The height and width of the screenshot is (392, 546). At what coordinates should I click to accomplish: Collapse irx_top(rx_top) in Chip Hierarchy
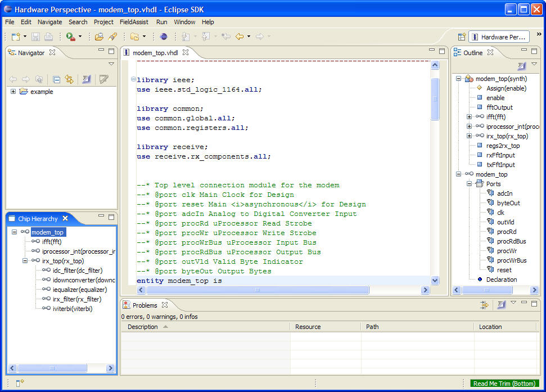(x=25, y=260)
